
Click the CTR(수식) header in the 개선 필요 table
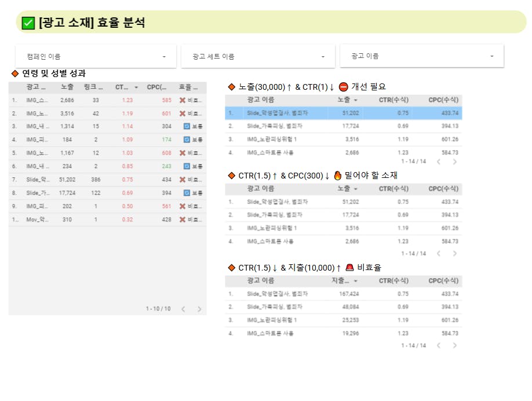(393, 100)
